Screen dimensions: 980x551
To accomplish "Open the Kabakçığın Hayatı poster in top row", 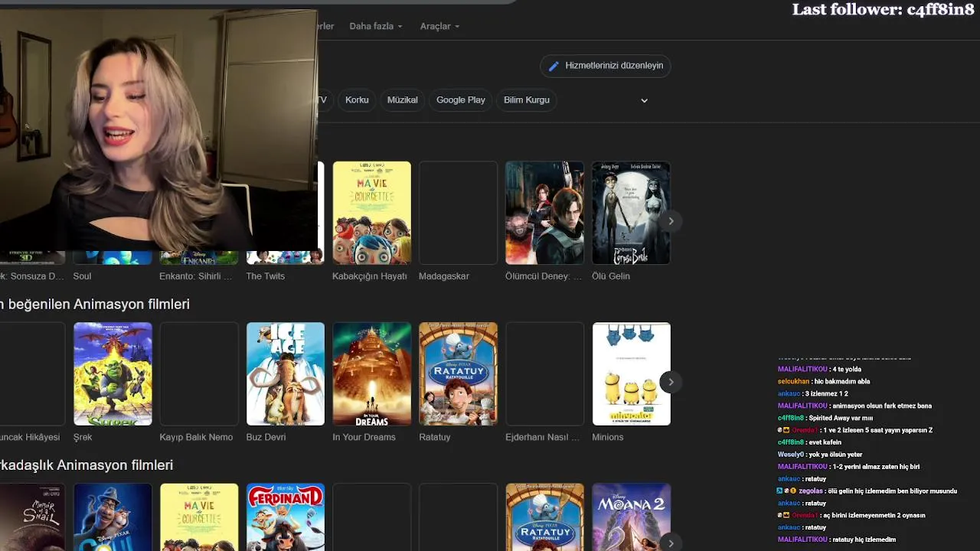I will [x=371, y=213].
